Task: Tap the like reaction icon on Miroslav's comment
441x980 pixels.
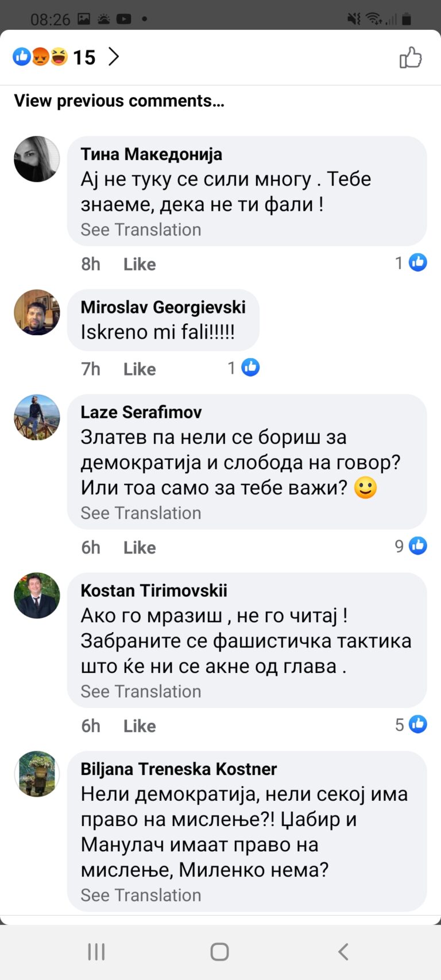Action: tap(250, 367)
